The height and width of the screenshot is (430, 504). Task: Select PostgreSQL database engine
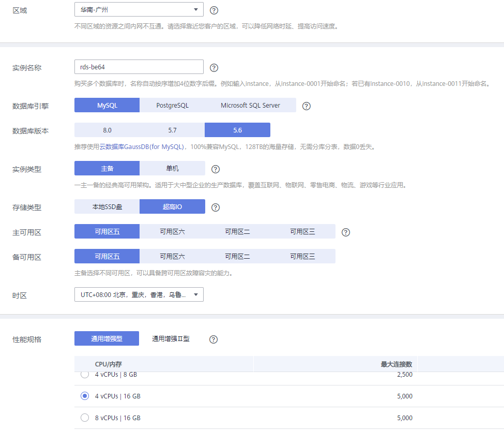[x=172, y=105]
